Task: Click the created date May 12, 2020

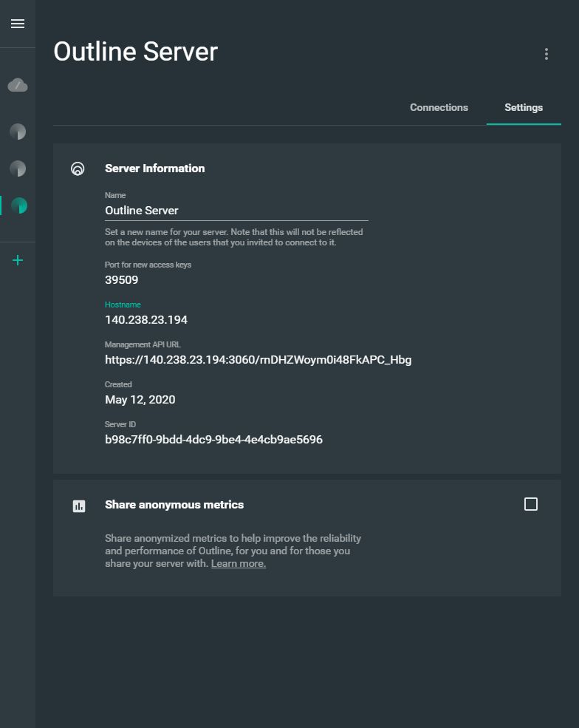Action: tap(140, 400)
